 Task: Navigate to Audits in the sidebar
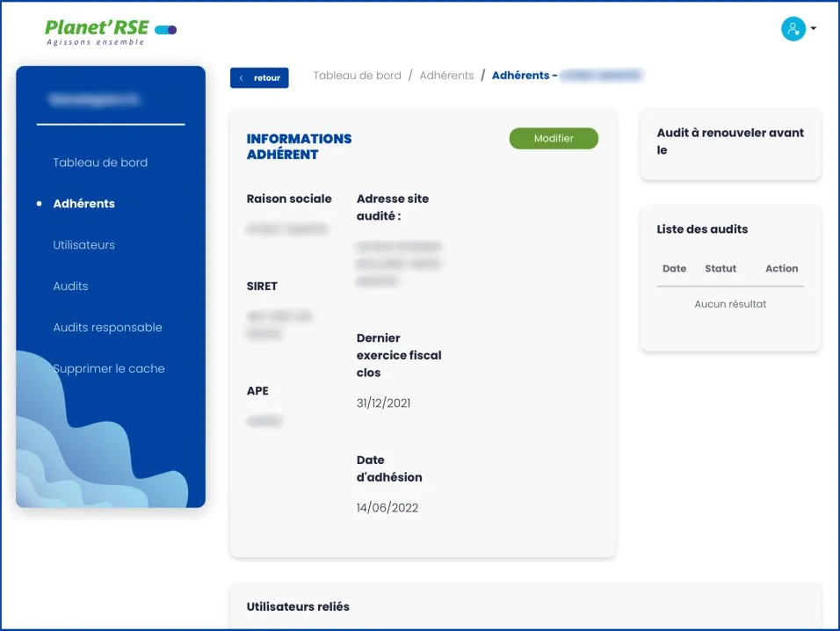(70, 286)
